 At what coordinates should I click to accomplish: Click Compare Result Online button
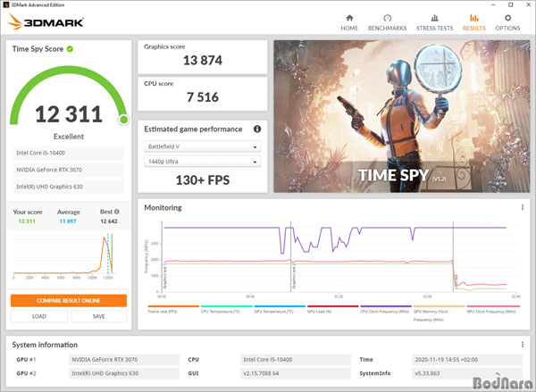tap(69, 300)
